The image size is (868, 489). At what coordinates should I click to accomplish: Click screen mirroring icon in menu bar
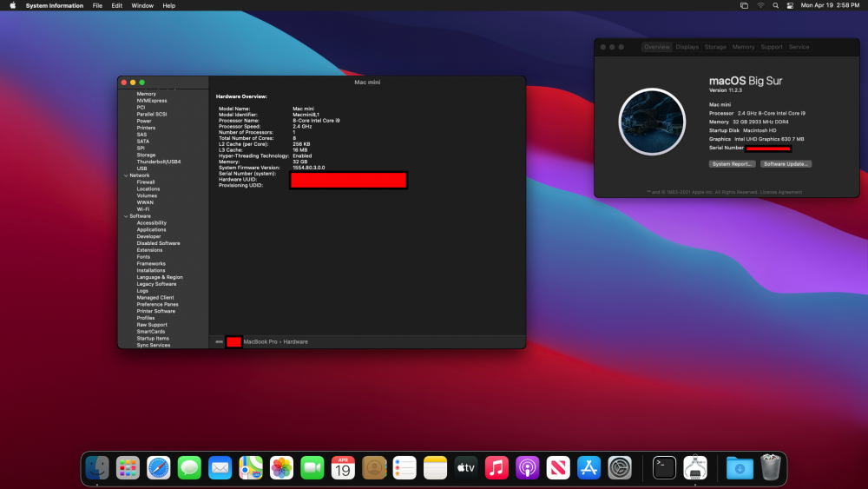(x=745, y=5)
